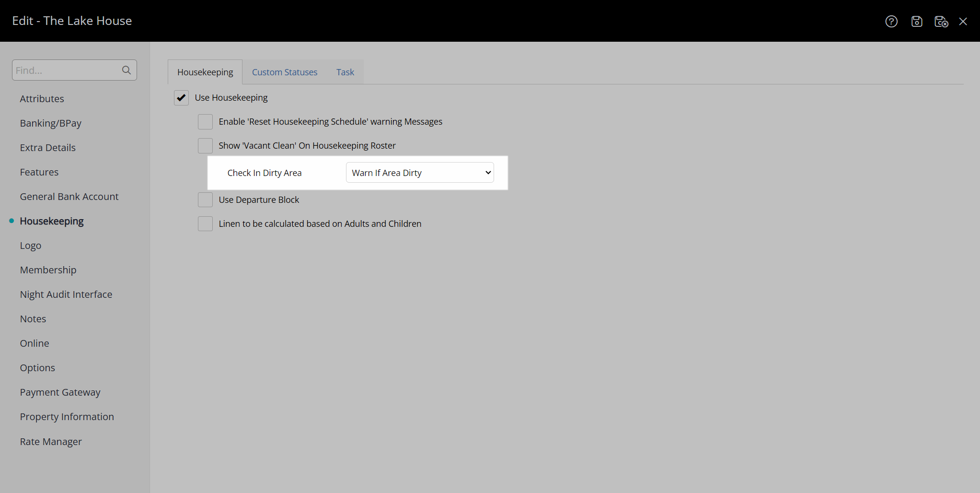
Task: Go to Payment Gateway settings
Action: coord(60,392)
